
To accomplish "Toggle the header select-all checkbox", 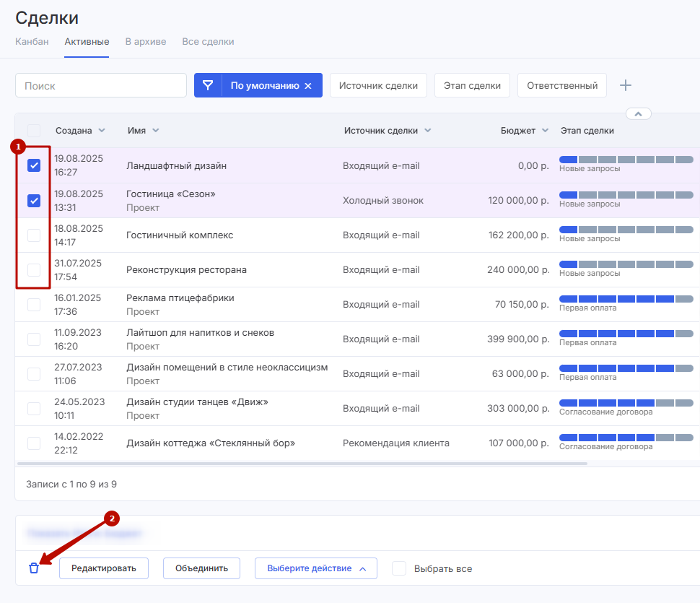I will [x=34, y=131].
